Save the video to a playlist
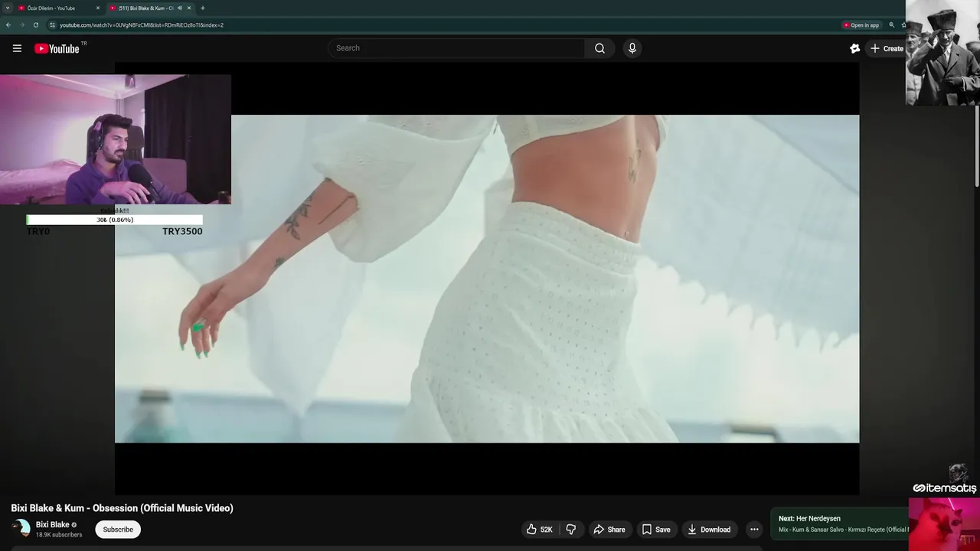The height and width of the screenshot is (551, 980). [656, 530]
